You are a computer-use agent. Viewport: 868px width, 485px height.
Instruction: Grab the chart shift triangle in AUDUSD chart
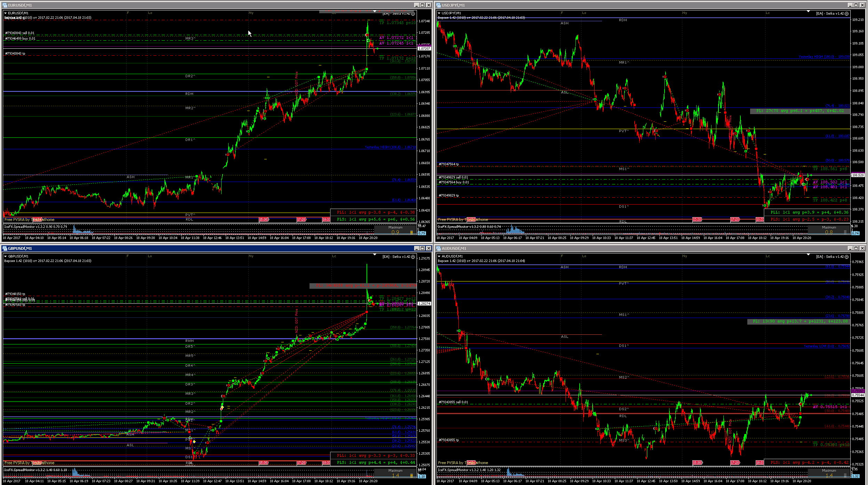point(809,255)
